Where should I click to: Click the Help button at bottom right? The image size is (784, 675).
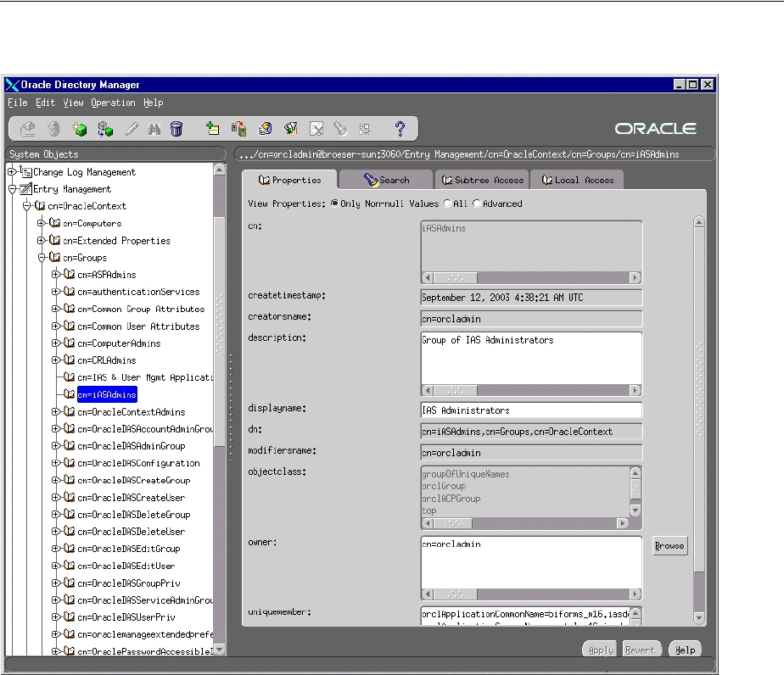point(686,650)
